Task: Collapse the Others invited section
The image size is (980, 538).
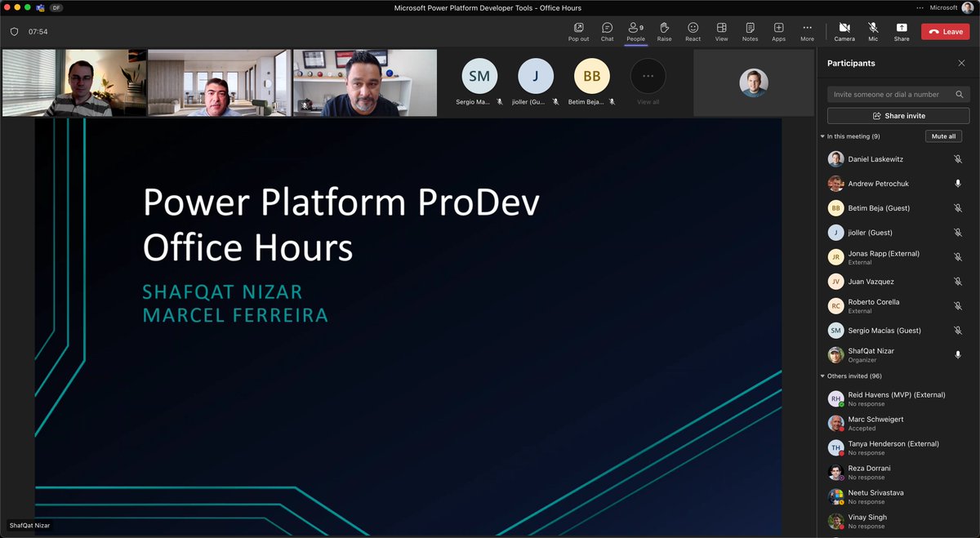Action: click(x=822, y=376)
